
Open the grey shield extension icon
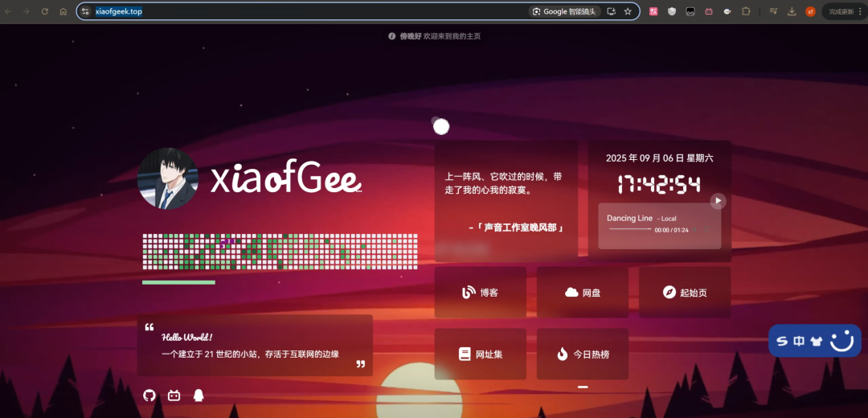pyautogui.click(x=672, y=11)
